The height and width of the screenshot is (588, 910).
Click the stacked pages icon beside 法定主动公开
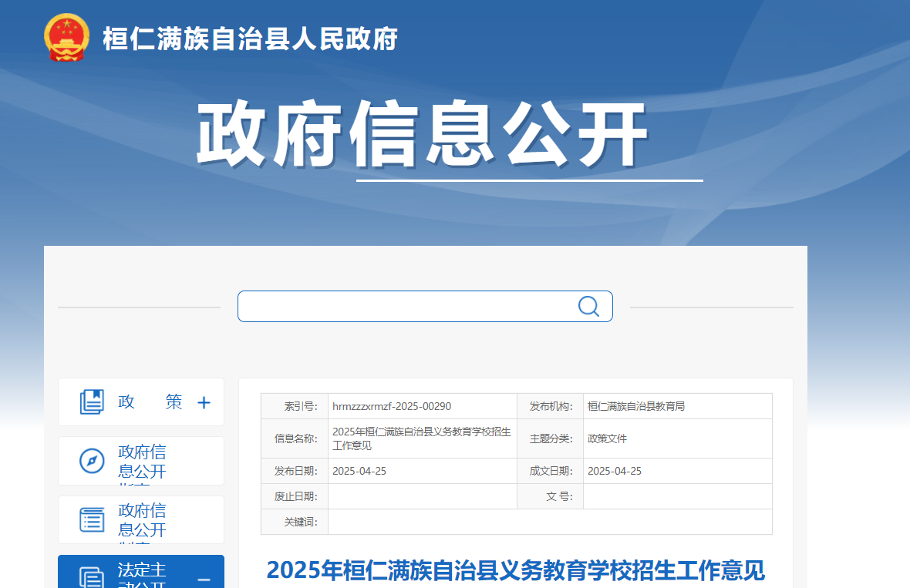92,576
